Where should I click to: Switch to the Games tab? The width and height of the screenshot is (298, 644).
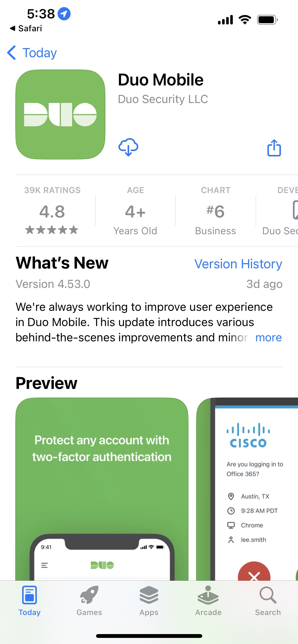click(x=89, y=601)
